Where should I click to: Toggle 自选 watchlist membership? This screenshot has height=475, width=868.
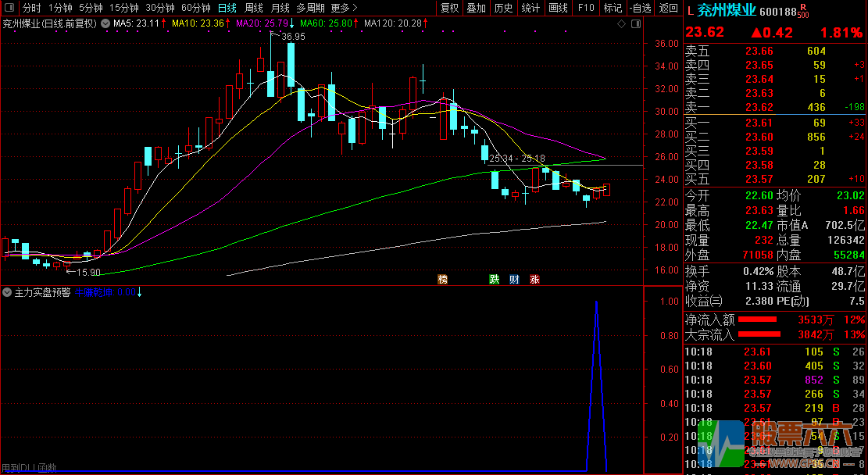click(x=641, y=8)
